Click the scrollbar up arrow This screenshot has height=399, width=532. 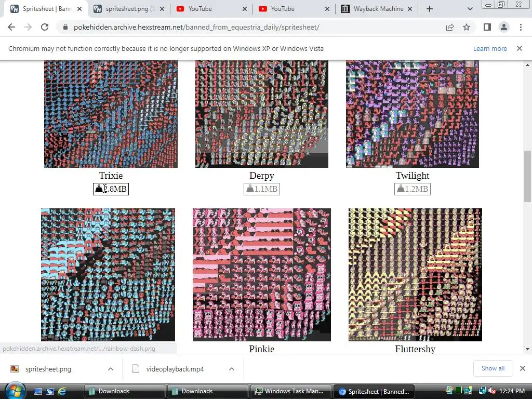(x=527, y=64)
